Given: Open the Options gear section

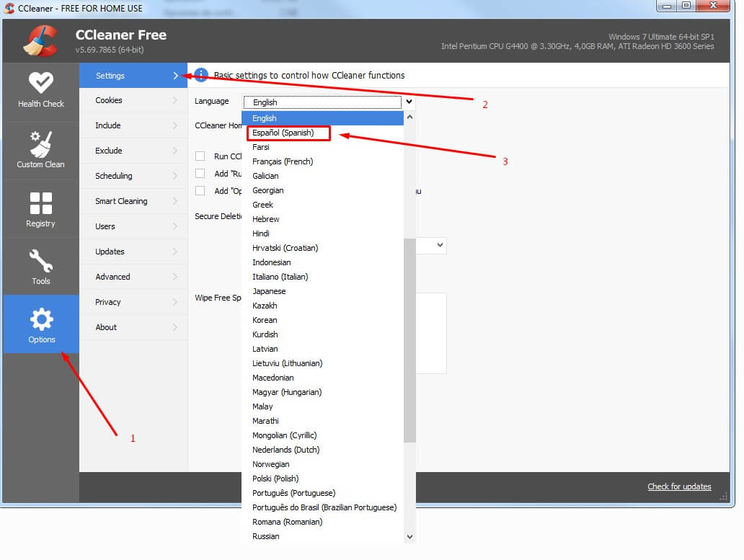Looking at the screenshot, I should (41, 324).
